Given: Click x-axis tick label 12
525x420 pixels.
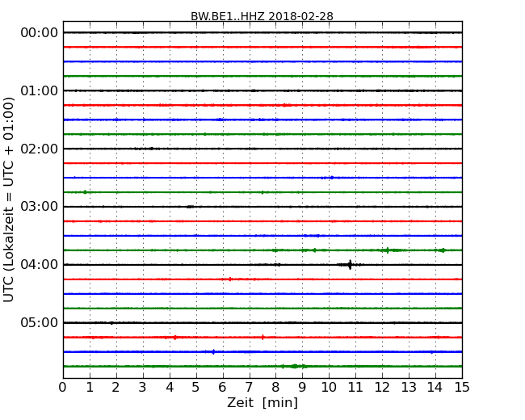Looking at the screenshot, I should click(382, 388).
